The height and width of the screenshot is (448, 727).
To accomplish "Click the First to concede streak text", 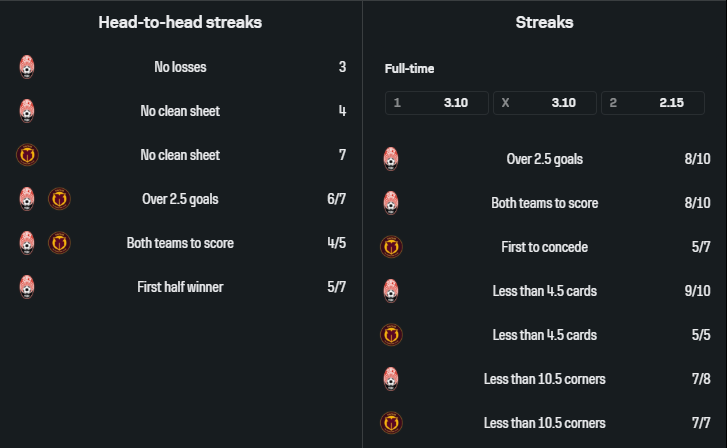I will click(544, 247).
